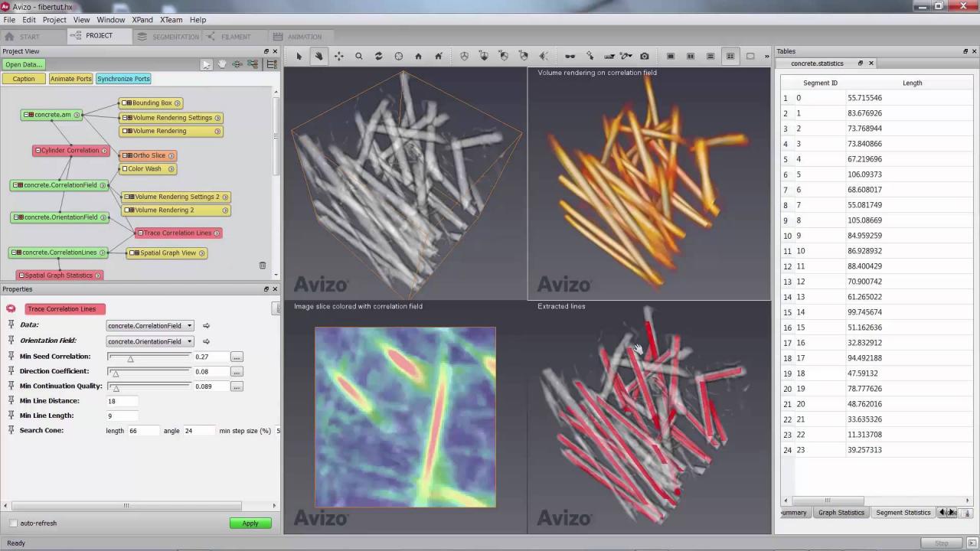Switch to the Graph Statistics table tab

click(841, 513)
